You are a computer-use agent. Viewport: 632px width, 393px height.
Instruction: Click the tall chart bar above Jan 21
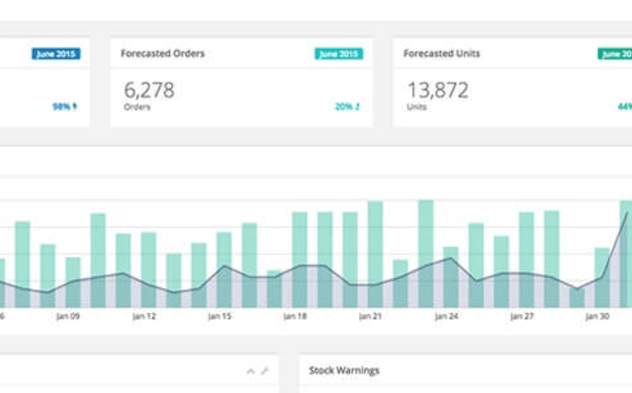click(375, 255)
